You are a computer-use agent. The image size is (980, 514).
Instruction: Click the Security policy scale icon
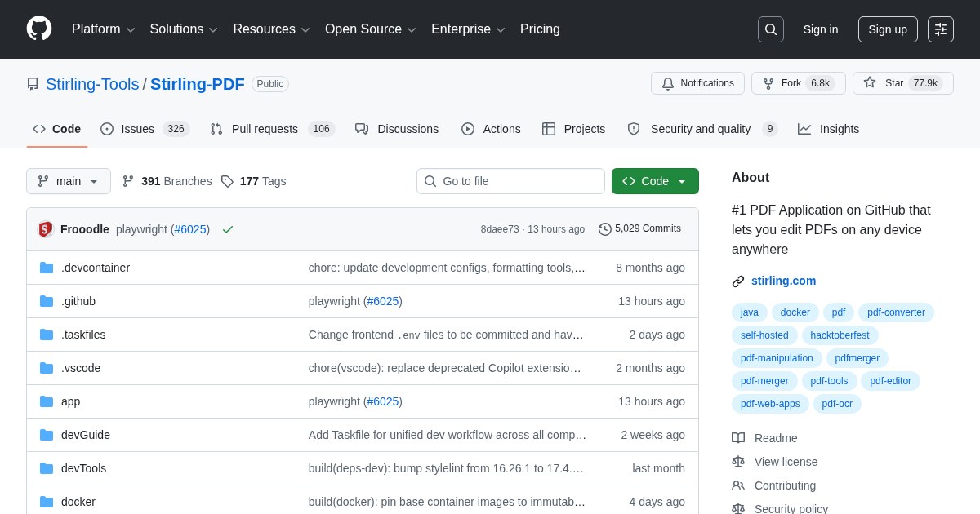coord(738,507)
